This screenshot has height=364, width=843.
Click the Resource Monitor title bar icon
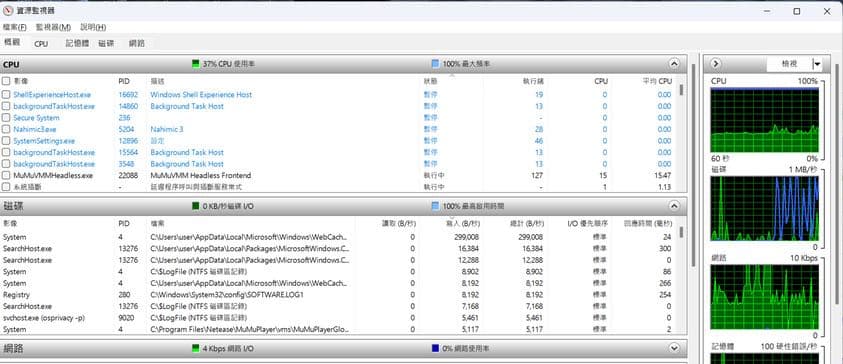point(8,11)
